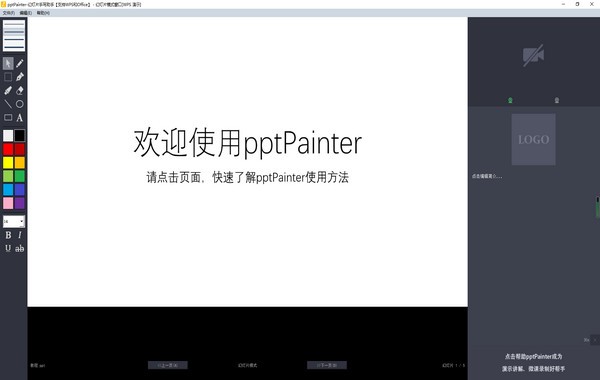
Task: Toggle strikethrough text formatting
Action: [x=20, y=248]
